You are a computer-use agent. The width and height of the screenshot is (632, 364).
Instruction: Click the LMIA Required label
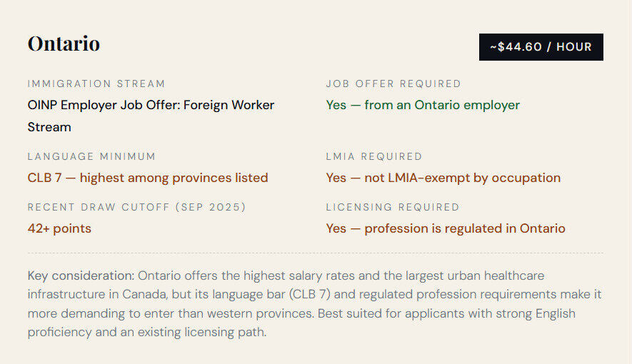[x=374, y=156]
